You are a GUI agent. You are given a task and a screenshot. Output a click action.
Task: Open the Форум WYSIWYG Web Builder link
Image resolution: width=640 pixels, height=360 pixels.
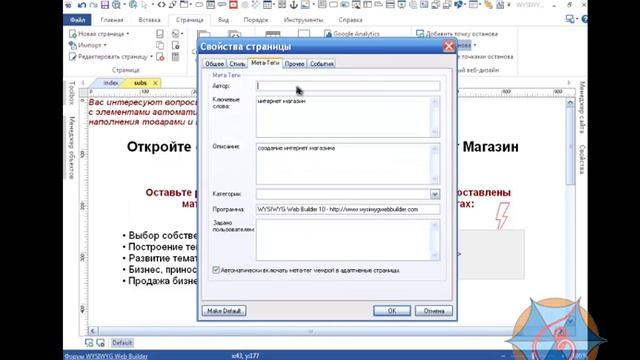tap(106, 356)
